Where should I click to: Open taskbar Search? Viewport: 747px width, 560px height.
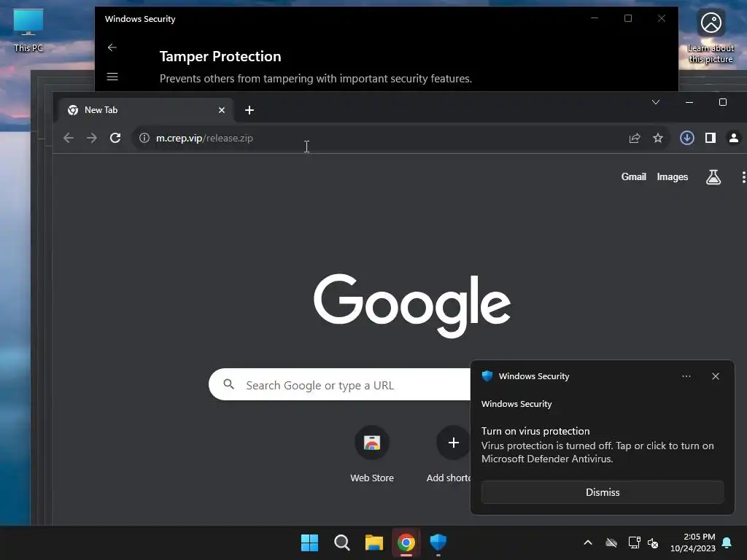(x=342, y=542)
